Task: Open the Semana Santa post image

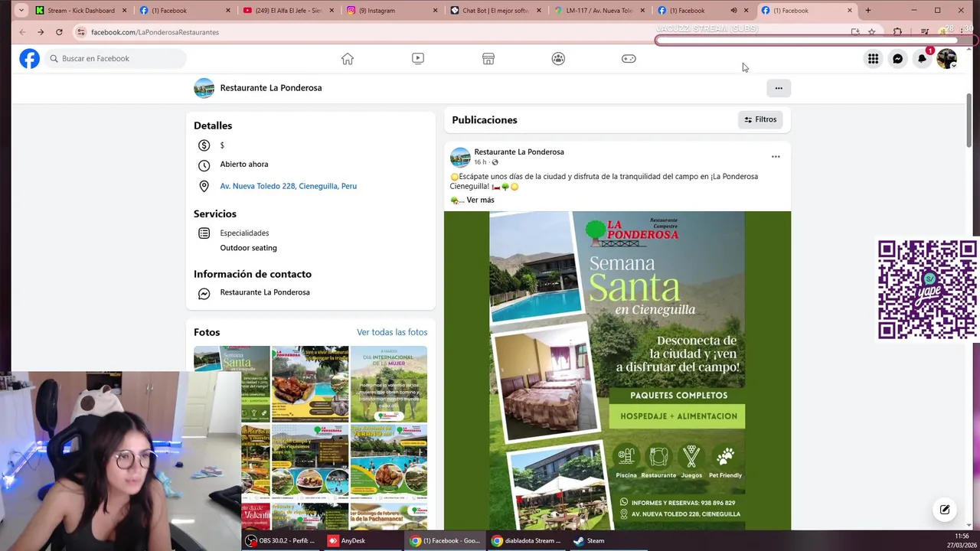Action: (617, 370)
